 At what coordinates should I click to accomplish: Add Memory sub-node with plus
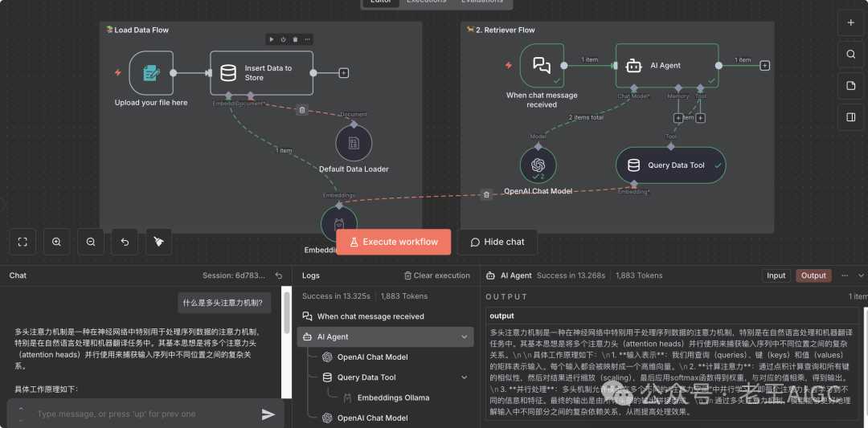click(678, 118)
